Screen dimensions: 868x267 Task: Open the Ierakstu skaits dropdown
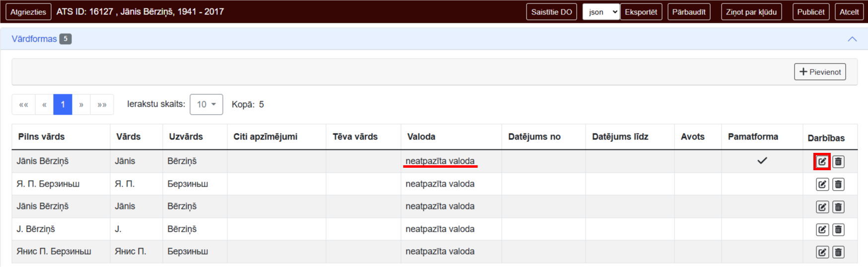(x=206, y=105)
